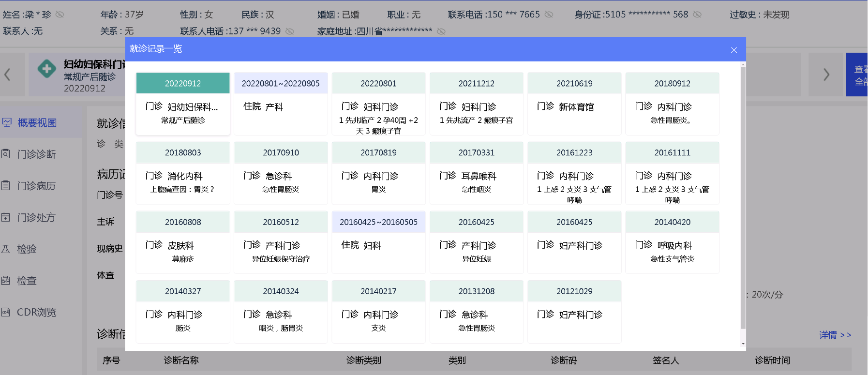Select visit 20210619 新体育馆
Image resolution: width=868 pixels, height=375 pixels.
point(574,104)
